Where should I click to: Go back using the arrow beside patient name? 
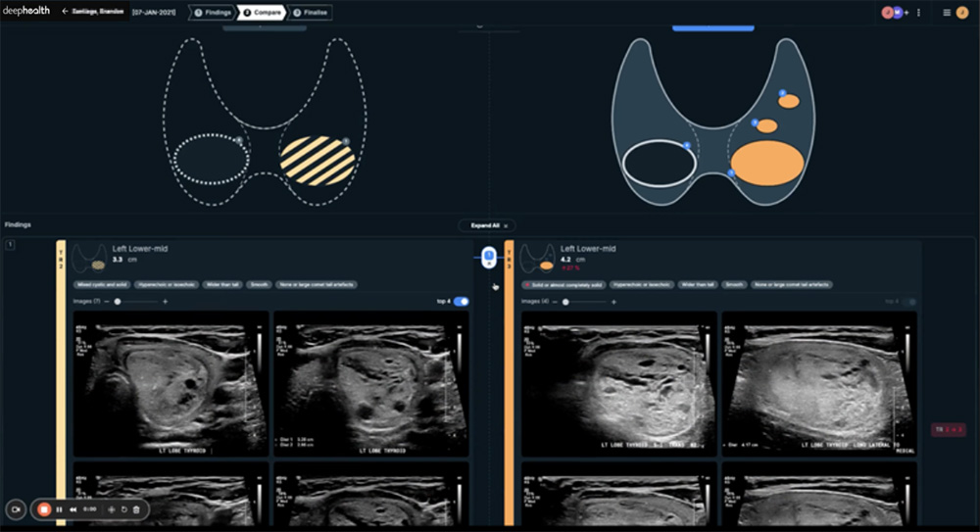[65, 11]
